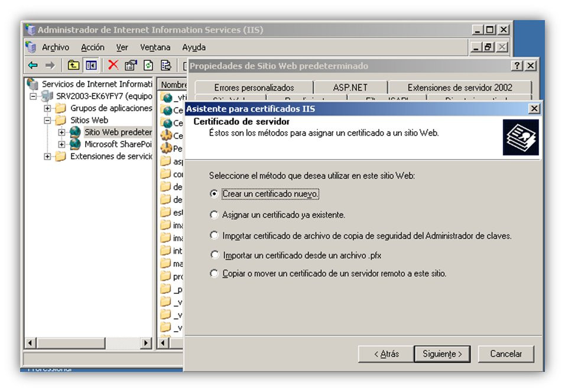Select the _p folder icon in the list
This screenshot has height=392, width=565.
[x=165, y=289]
